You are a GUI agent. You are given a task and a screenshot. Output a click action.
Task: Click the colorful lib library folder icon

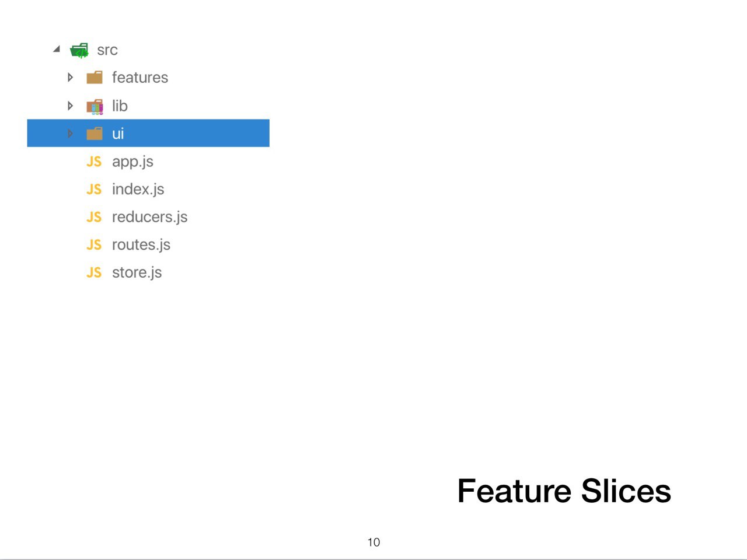tap(95, 106)
